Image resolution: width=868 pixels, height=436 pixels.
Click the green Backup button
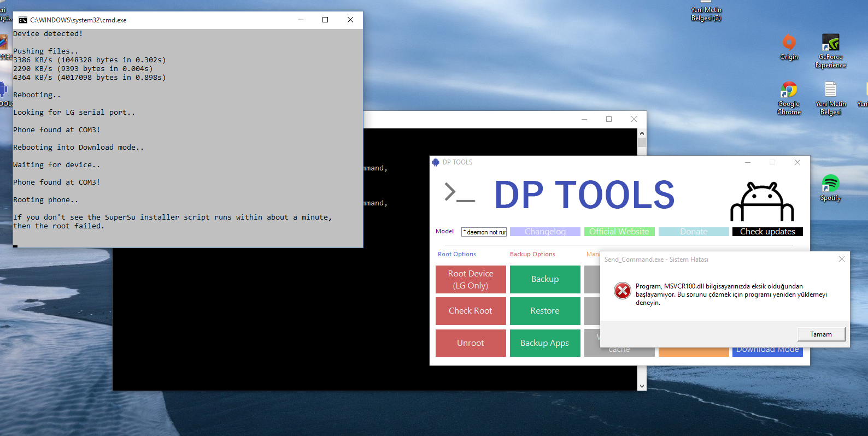545,279
